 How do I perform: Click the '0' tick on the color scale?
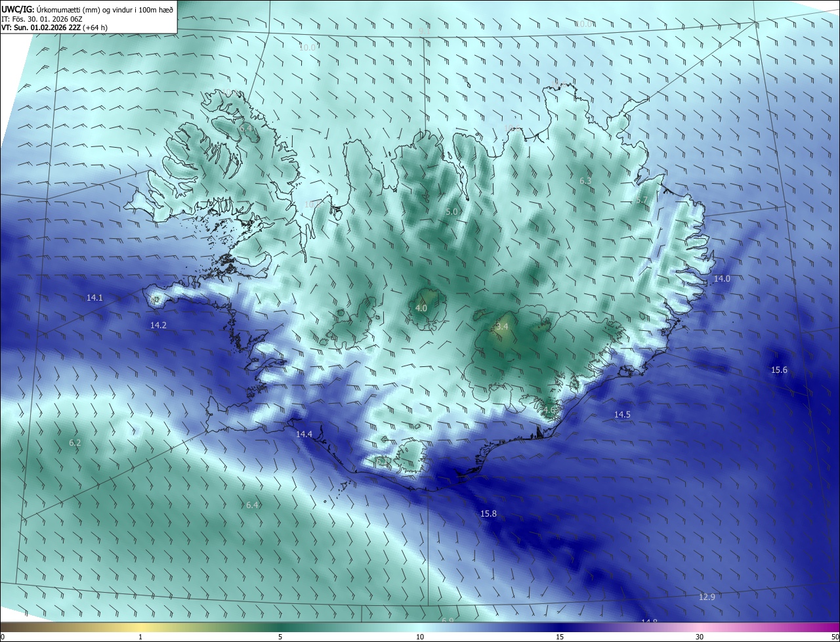point(2,637)
